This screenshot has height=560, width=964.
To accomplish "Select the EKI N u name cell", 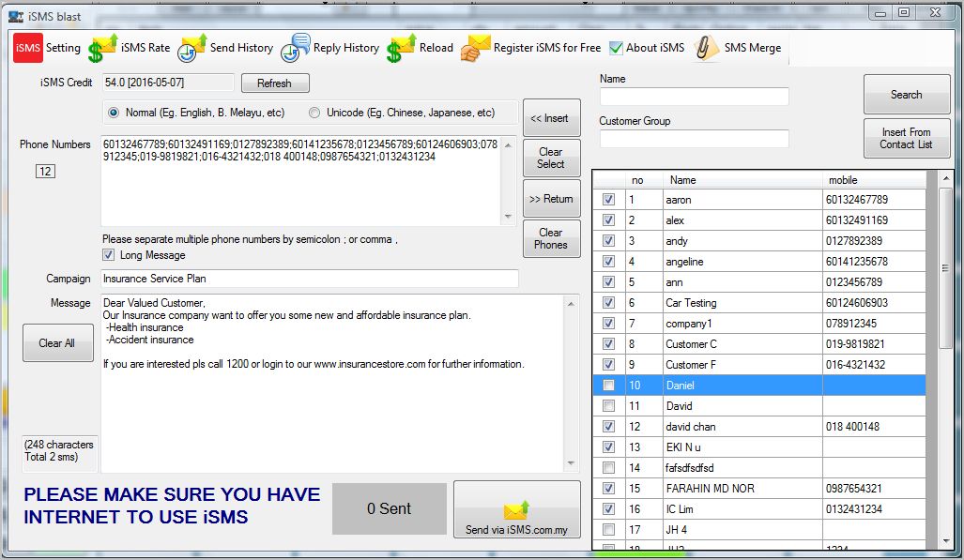I will [742, 446].
